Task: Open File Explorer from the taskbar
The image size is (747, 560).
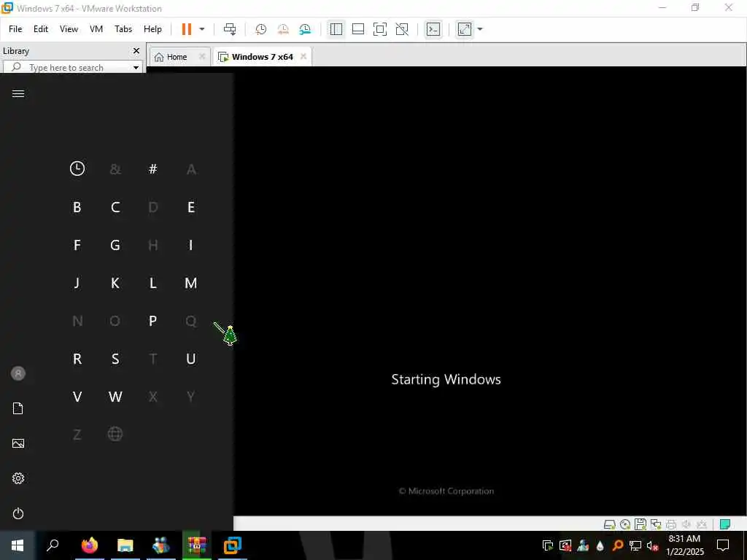Action: pyautogui.click(x=125, y=545)
